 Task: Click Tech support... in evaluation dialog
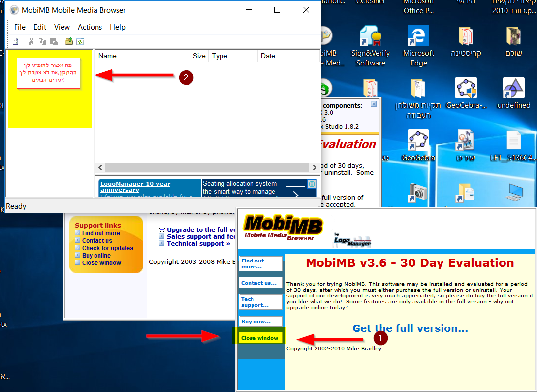click(260, 302)
